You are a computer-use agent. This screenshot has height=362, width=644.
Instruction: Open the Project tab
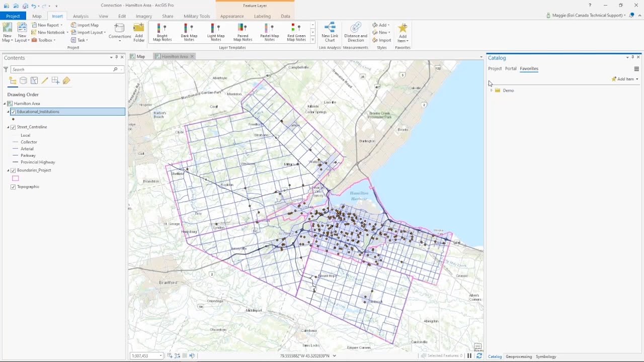[13, 16]
